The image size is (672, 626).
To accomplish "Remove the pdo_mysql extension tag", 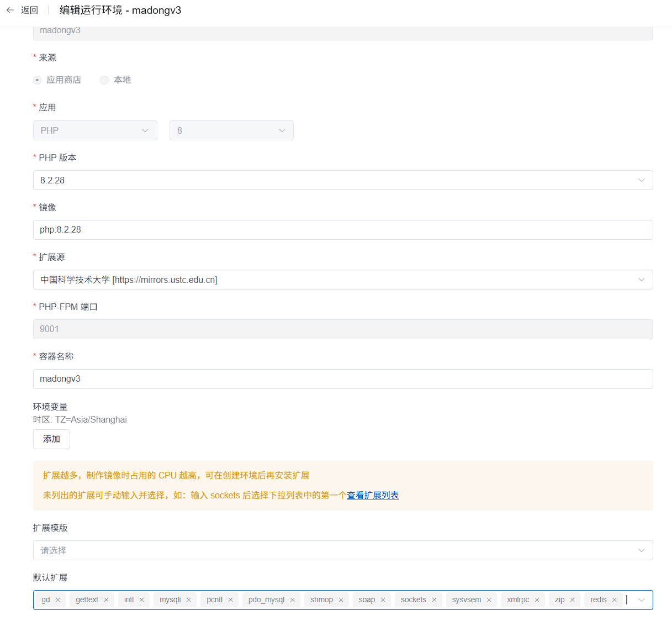I will [293, 600].
